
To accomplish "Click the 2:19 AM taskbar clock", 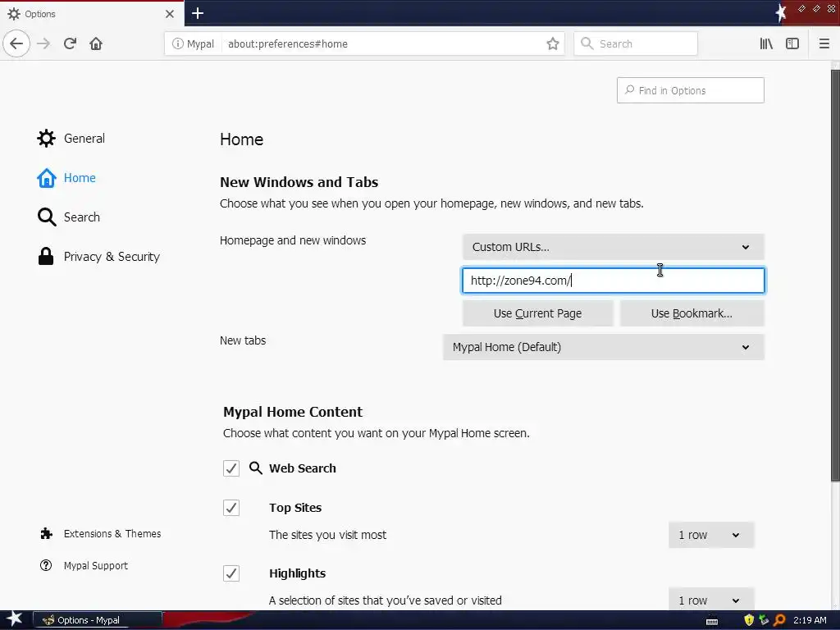I will tap(810, 620).
